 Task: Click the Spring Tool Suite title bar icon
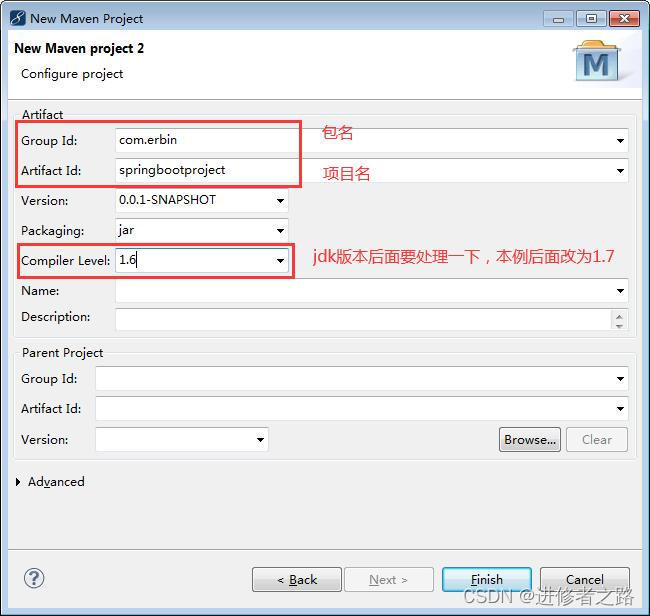(x=17, y=18)
